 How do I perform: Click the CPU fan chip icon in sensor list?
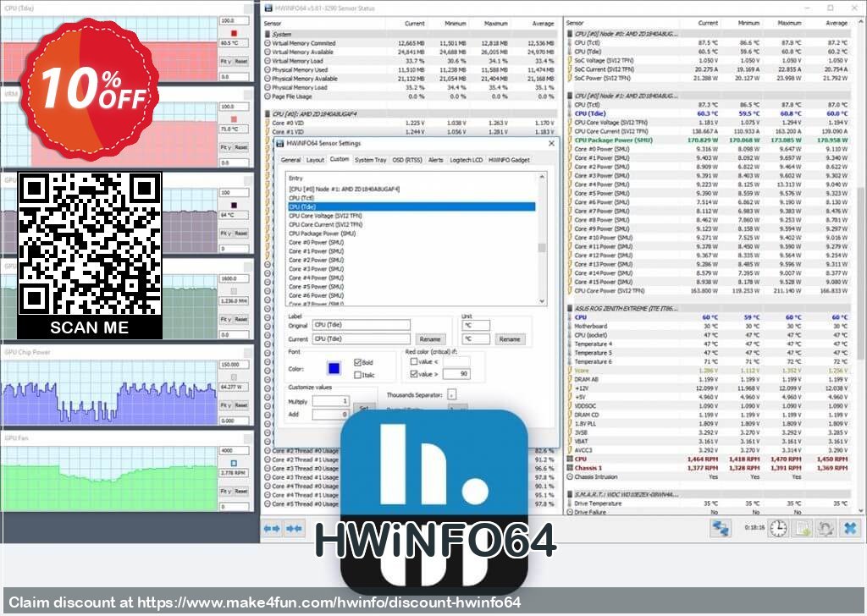570,459
